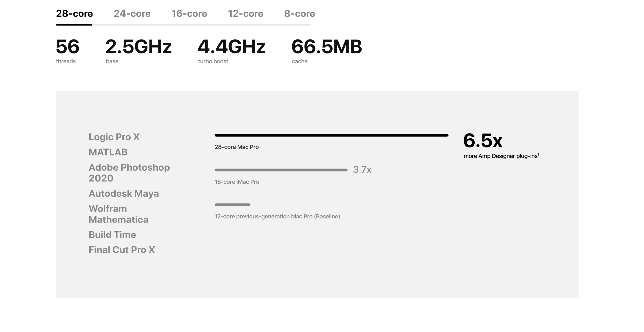Click the 28-core Mac Pro performance bar
Image resolution: width=644 pixels, height=332 pixels.
pos(331,135)
